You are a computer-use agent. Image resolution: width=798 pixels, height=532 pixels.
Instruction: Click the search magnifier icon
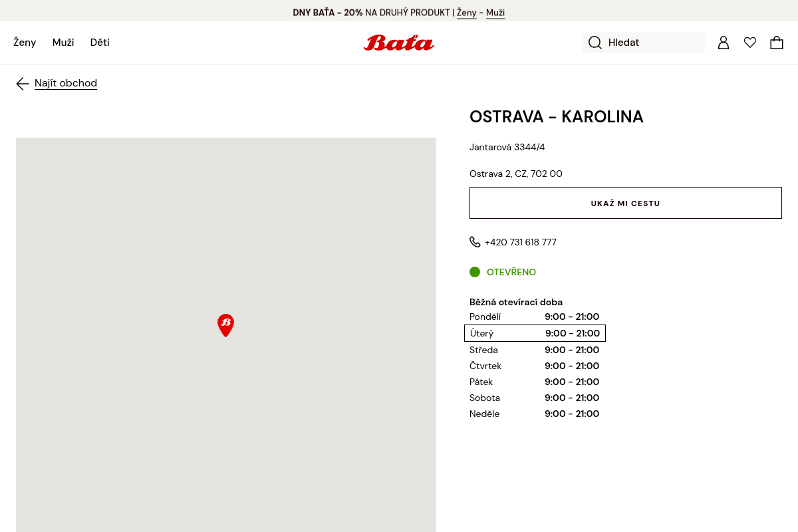[595, 43]
